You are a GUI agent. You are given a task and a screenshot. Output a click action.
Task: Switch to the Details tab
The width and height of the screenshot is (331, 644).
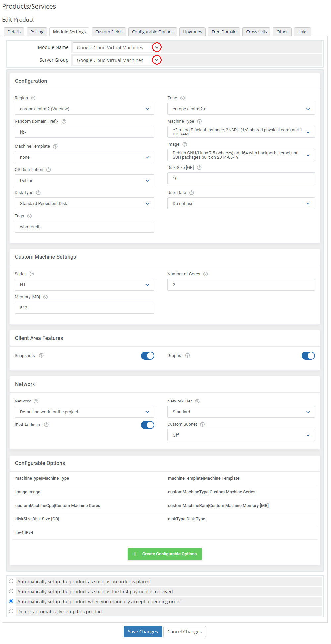pyautogui.click(x=14, y=32)
